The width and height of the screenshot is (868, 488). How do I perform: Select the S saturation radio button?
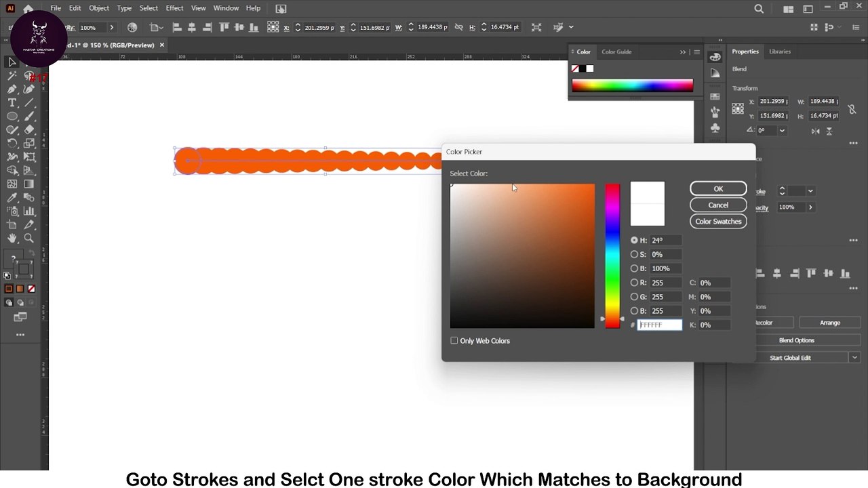coord(634,254)
